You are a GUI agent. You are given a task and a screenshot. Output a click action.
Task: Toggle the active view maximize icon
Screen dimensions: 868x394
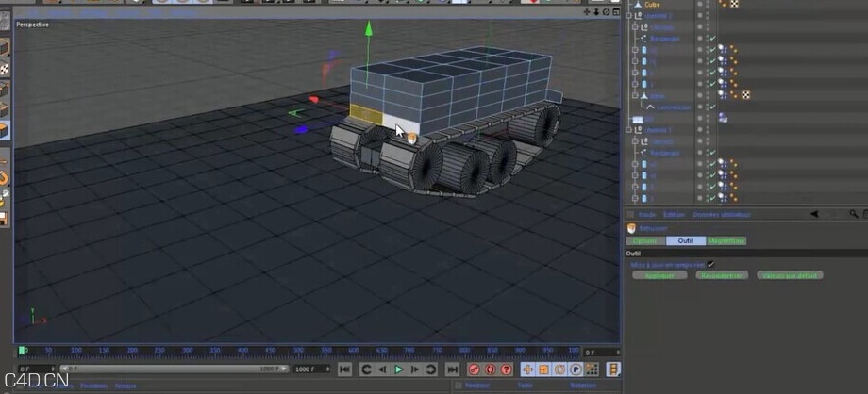click(615, 12)
